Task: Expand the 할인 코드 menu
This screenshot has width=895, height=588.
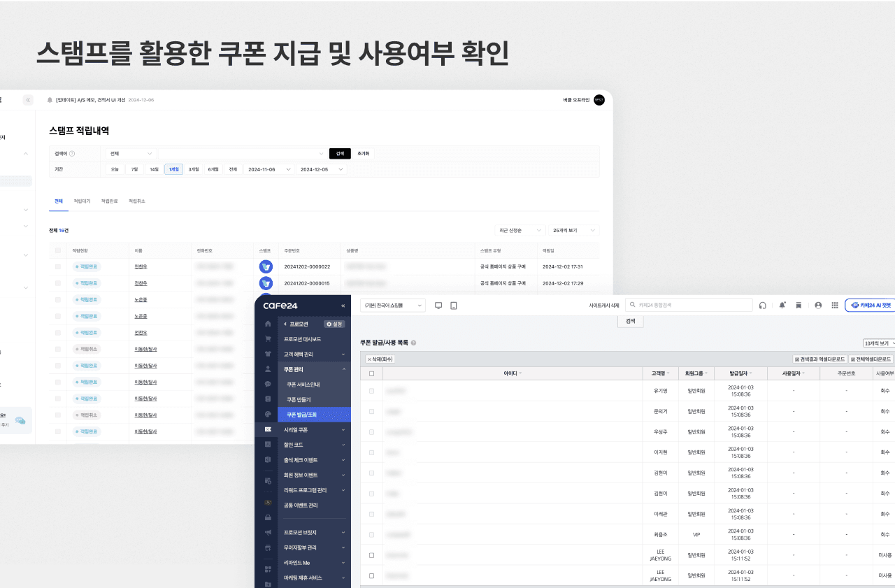Action: tap(314, 445)
